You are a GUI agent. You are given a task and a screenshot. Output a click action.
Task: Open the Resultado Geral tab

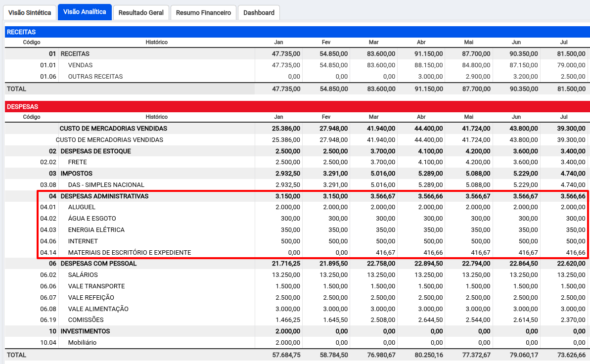click(141, 12)
